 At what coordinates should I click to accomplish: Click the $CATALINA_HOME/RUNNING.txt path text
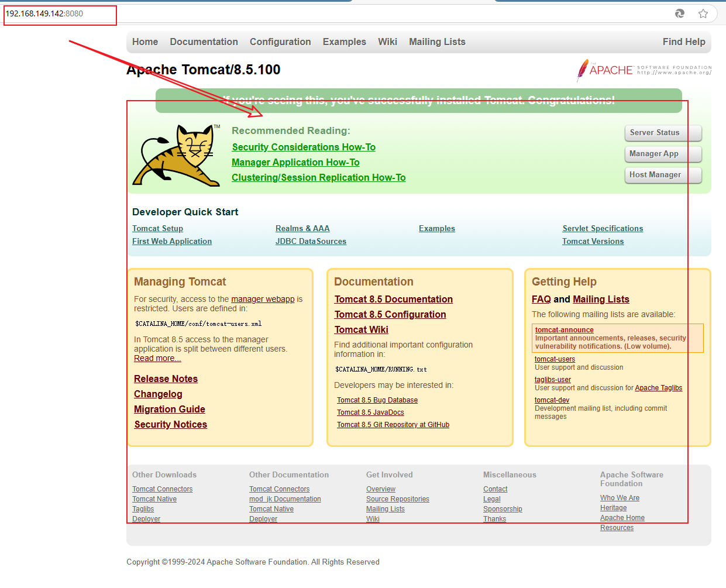click(381, 369)
